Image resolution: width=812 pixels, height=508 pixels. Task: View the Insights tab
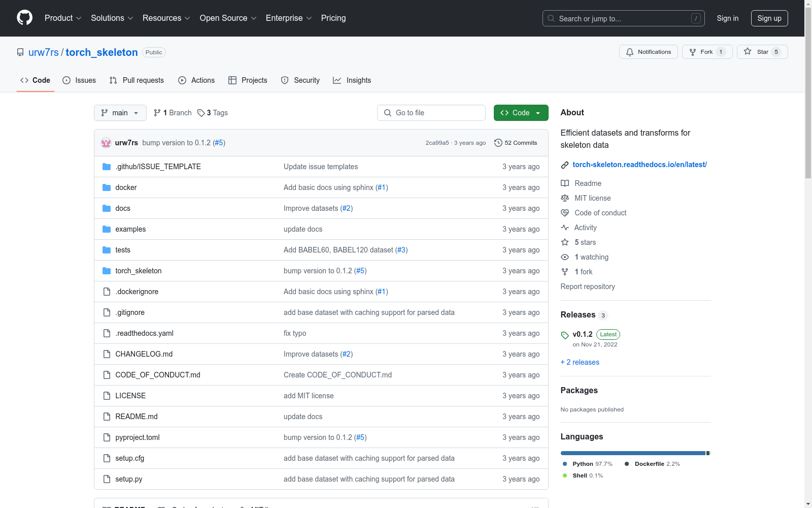(x=352, y=80)
